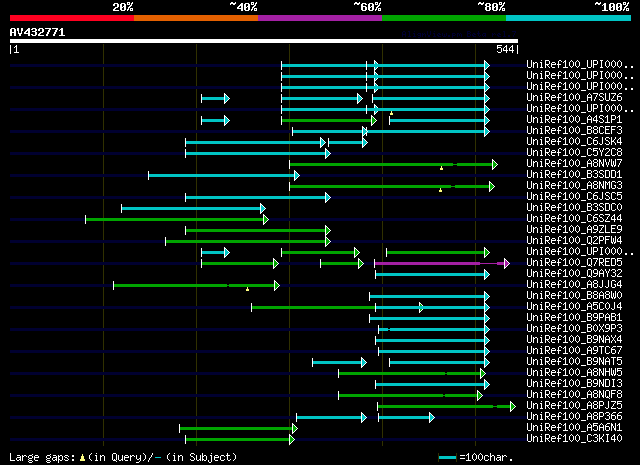The width and height of the screenshot is (640, 465).
Task: Click the yellow gap marker in A8NMG3 row
Action: (x=440, y=190)
